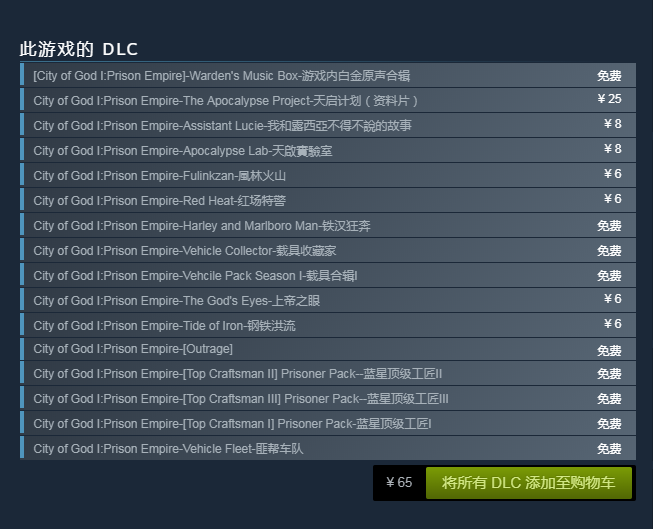The image size is (653, 529).
Task: Open Assistant Lucie DLC page
Action: click(222, 126)
